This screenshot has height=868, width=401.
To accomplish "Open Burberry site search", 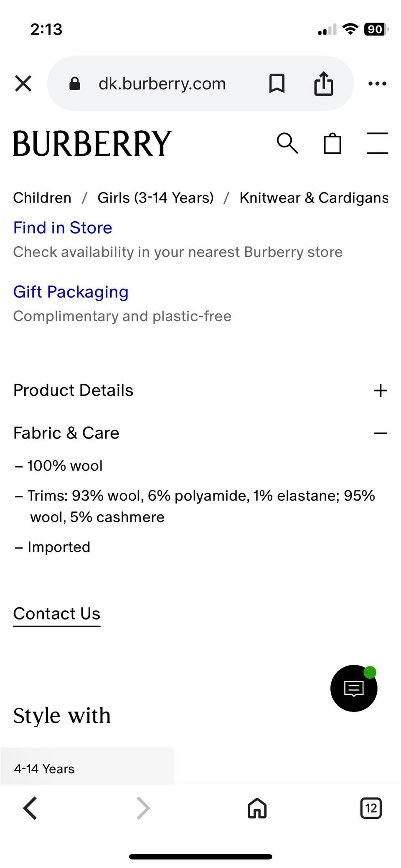I will (287, 144).
